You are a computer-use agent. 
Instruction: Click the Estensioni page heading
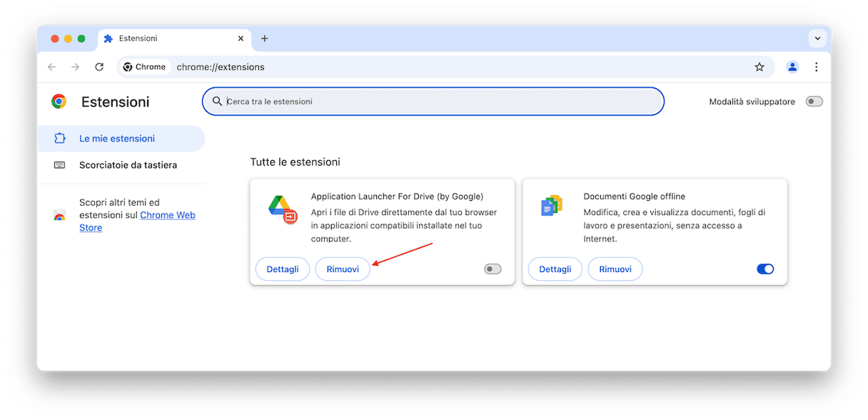pos(116,101)
